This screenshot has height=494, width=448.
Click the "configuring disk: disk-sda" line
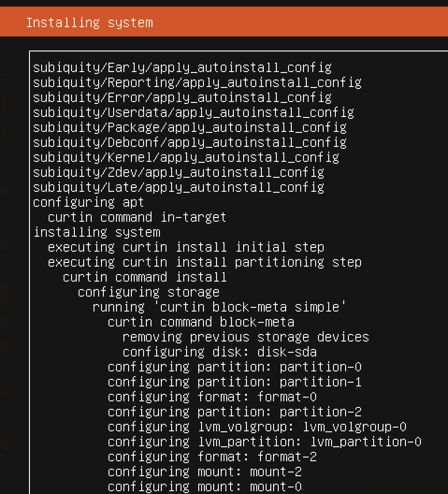pyautogui.click(x=219, y=352)
